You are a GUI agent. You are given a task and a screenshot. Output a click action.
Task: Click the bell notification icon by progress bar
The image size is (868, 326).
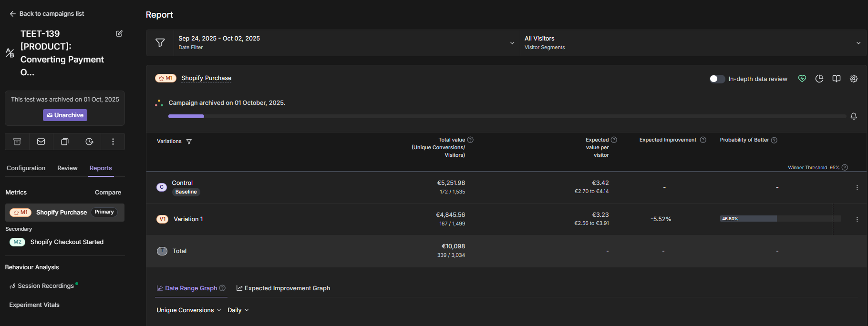(x=854, y=116)
